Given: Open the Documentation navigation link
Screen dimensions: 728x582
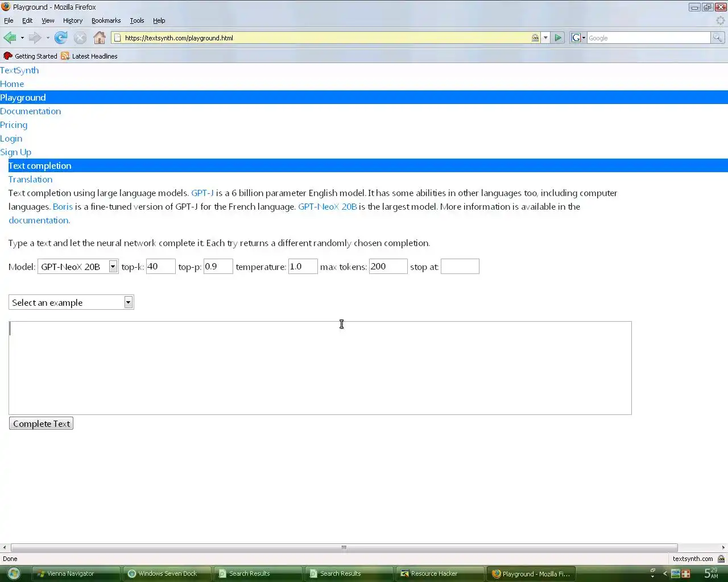Looking at the screenshot, I should point(31,111).
